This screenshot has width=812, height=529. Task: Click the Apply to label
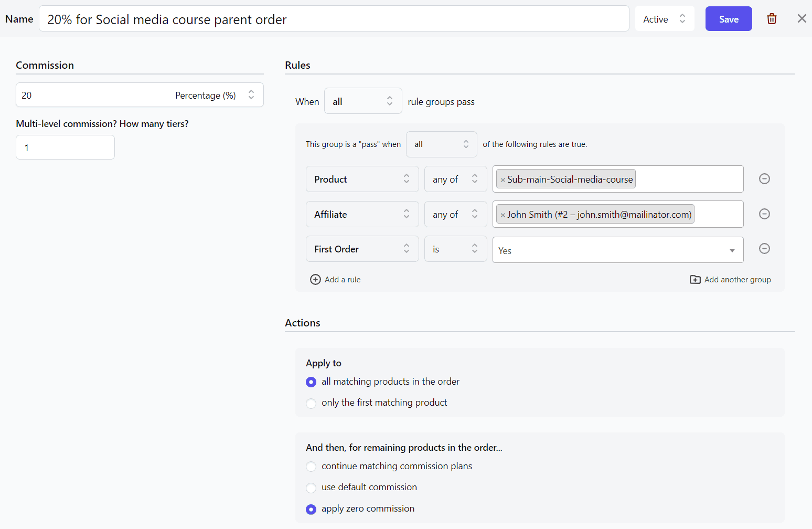click(x=323, y=363)
